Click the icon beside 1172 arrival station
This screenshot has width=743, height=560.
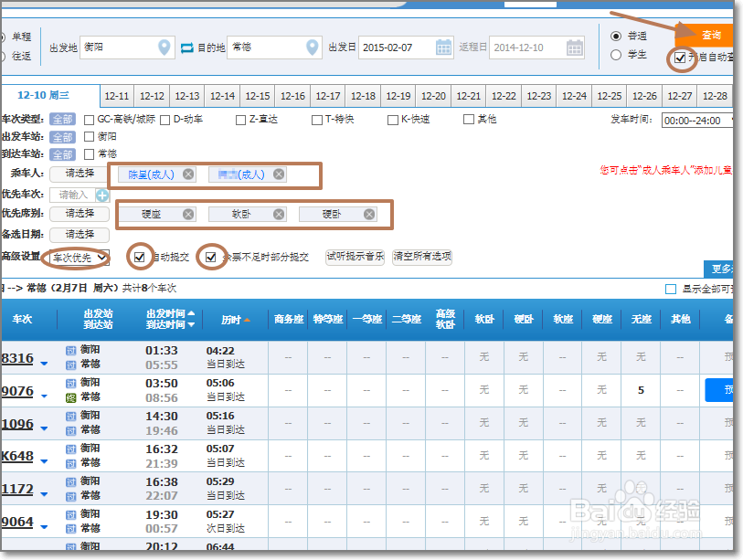70,496
